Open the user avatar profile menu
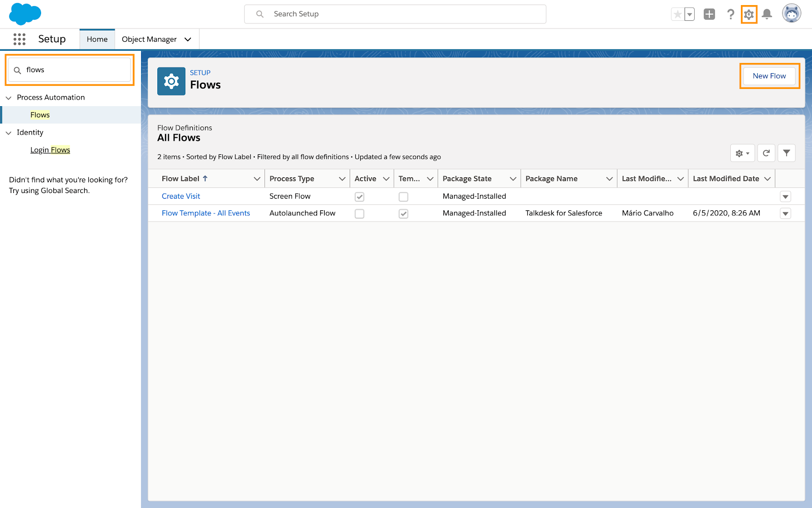812x508 pixels. [791, 14]
